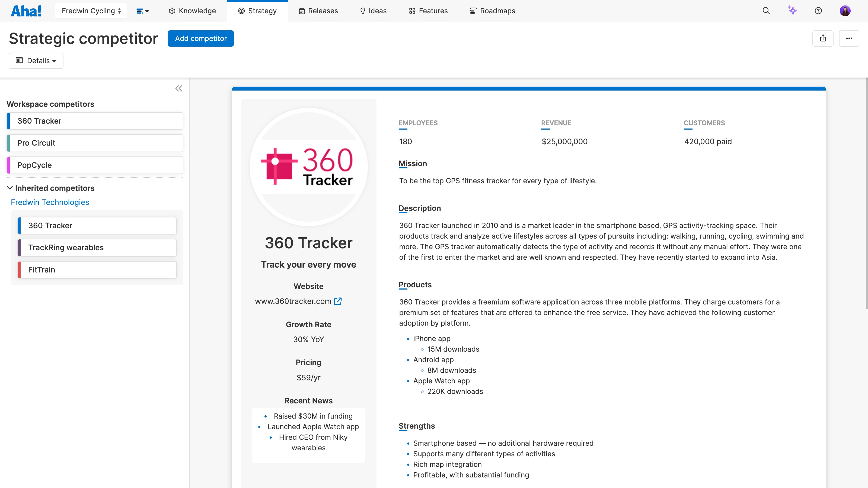The height and width of the screenshot is (488, 868).
Task: Open the search magnifier icon
Action: (766, 11)
